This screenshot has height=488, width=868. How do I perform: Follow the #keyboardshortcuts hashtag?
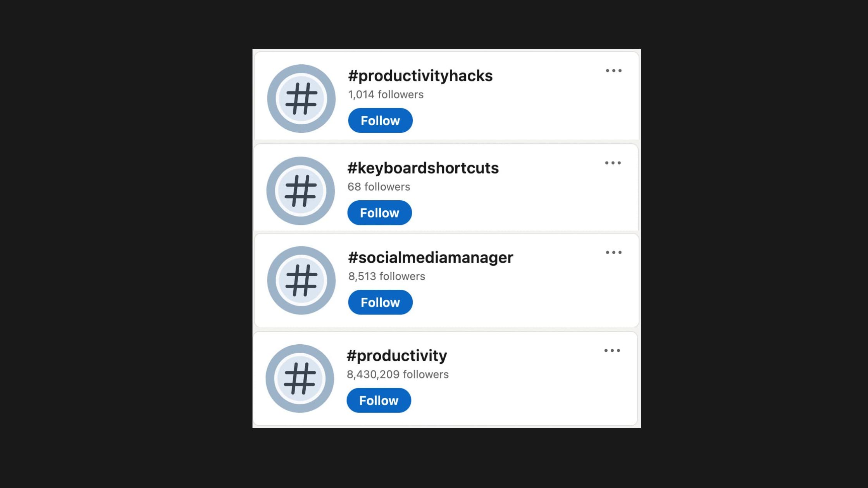pyautogui.click(x=379, y=212)
